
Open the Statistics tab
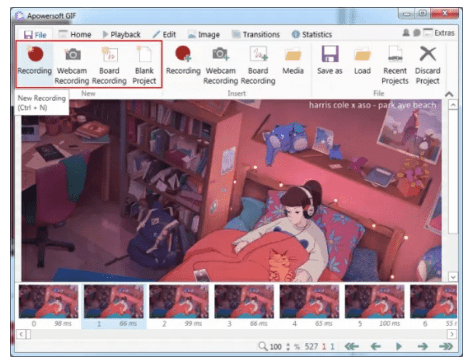[312, 34]
